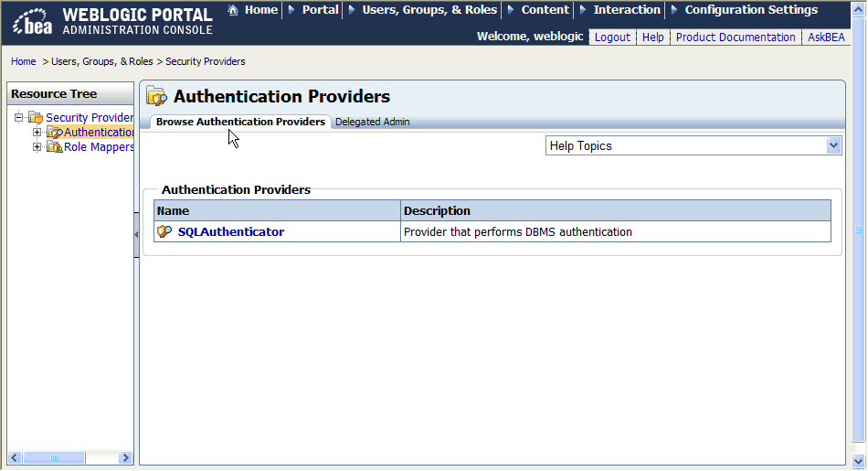
Task: Open the SQLAuthenticator provider link
Action: pos(231,231)
